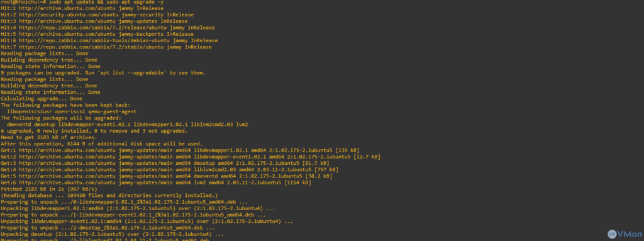
Task: Open the Hit:1 archive.ubuntu.com jammy URL
Action: (x=67, y=8)
